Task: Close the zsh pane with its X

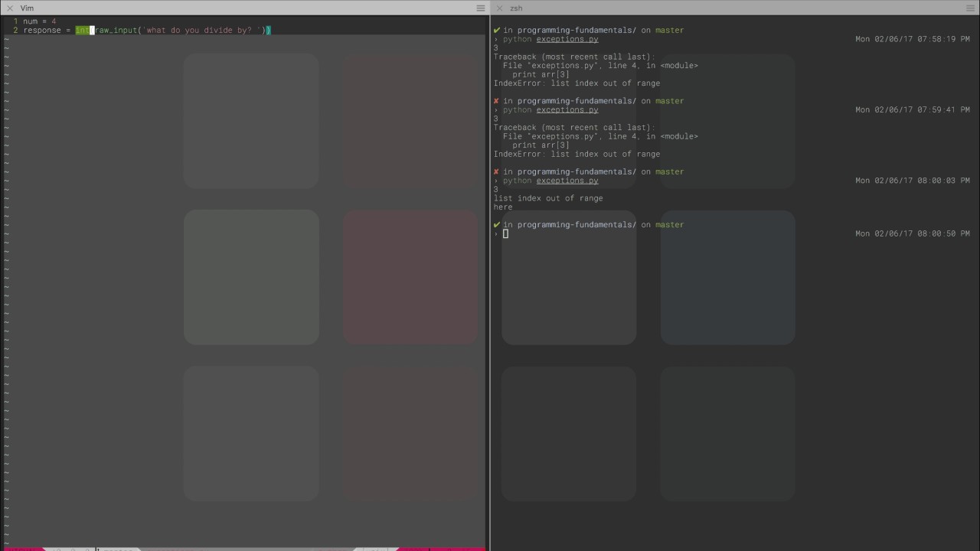Action: pos(500,8)
